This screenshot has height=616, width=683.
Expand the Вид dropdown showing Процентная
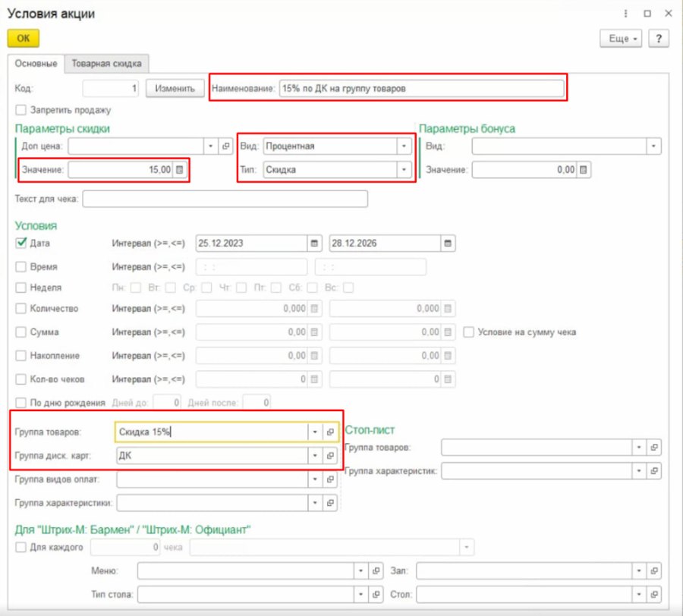(404, 146)
